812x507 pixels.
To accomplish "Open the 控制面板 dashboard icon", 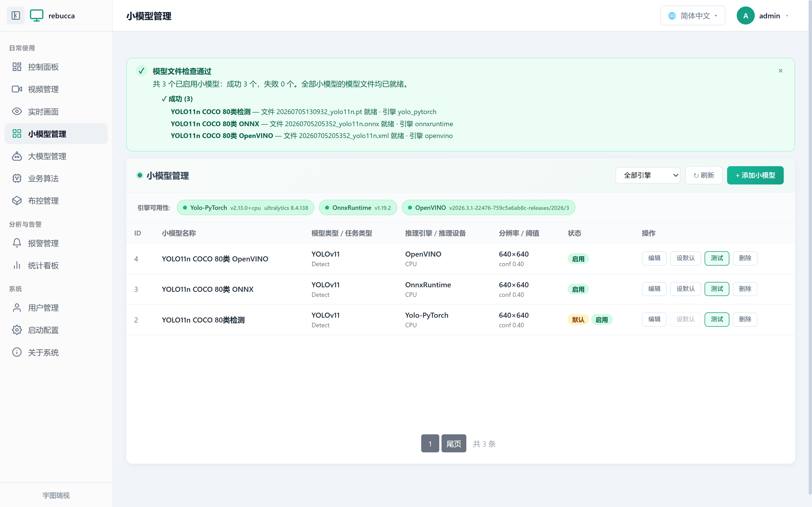I will (17, 67).
